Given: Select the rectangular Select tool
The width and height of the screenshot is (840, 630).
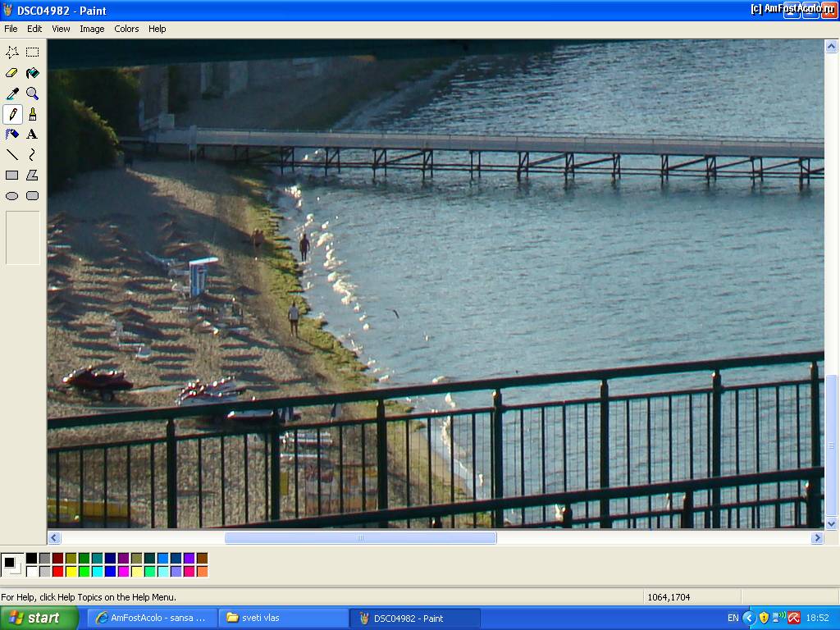Looking at the screenshot, I should pyautogui.click(x=33, y=52).
